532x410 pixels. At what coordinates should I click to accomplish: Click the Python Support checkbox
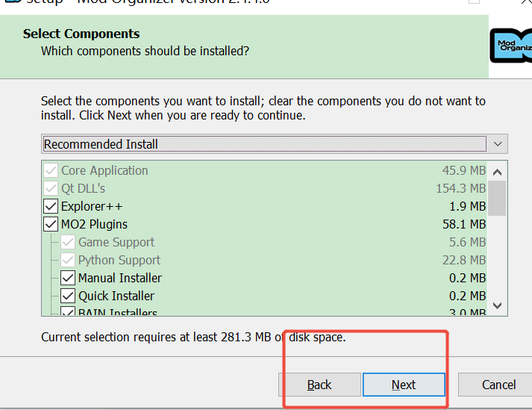[68, 260]
